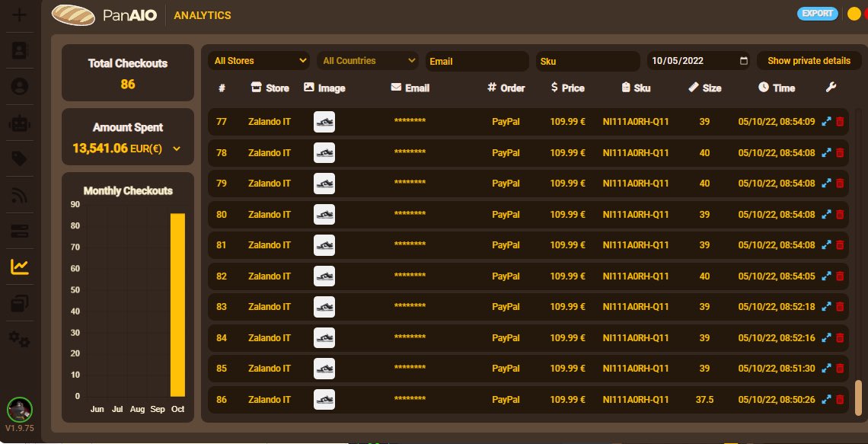This screenshot has height=444, width=868.
Task: Delete checkout row 77
Action: pyautogui.click(x=840, y=122)
